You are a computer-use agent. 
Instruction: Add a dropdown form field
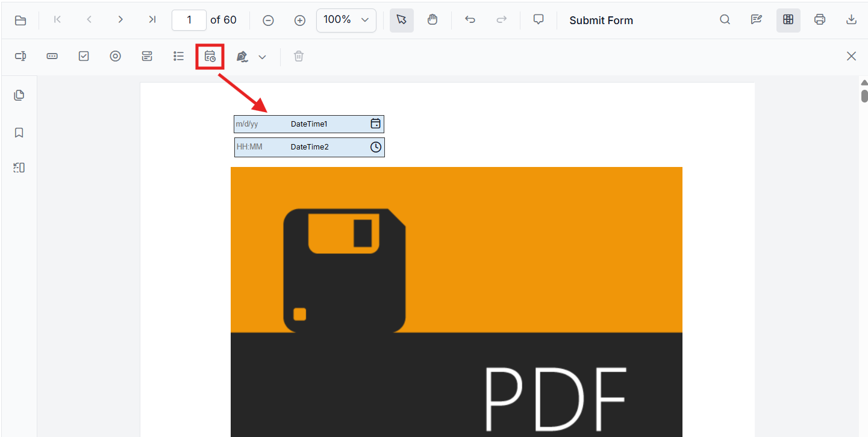click(147, 56)
